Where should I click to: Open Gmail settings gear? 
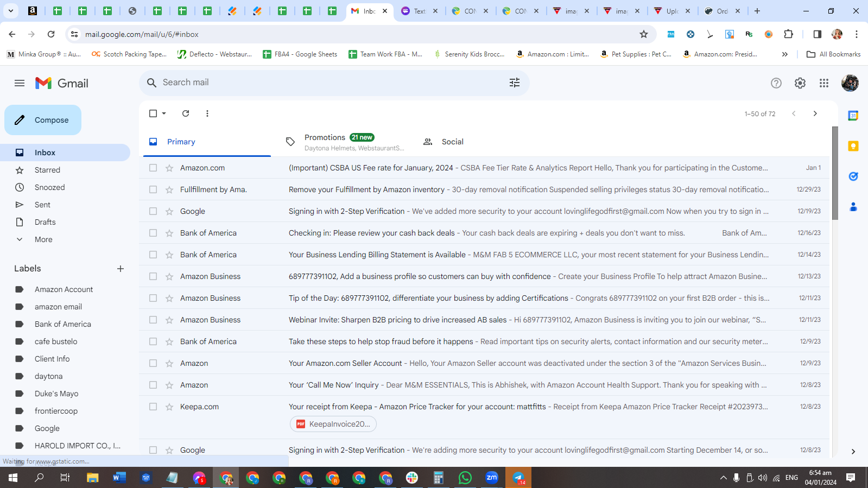pos(800,83)
